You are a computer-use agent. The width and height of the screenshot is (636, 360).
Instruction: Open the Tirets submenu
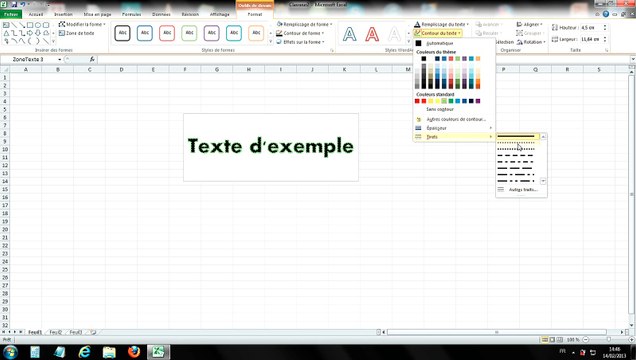454,137
